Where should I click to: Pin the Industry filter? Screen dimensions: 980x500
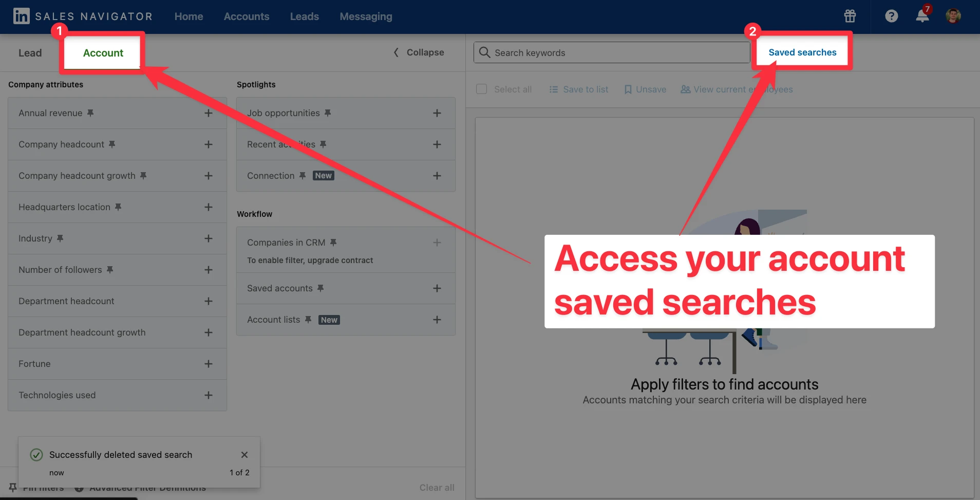60,238
